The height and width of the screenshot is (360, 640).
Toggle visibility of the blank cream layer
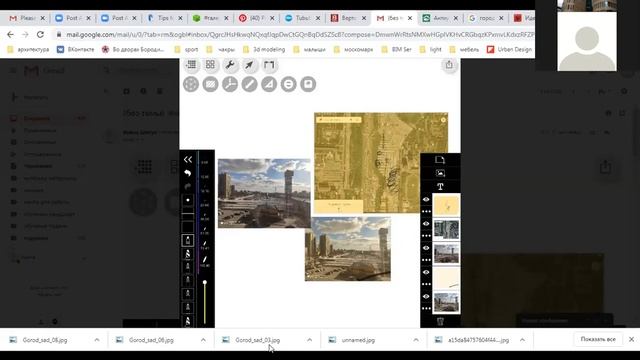426,272
